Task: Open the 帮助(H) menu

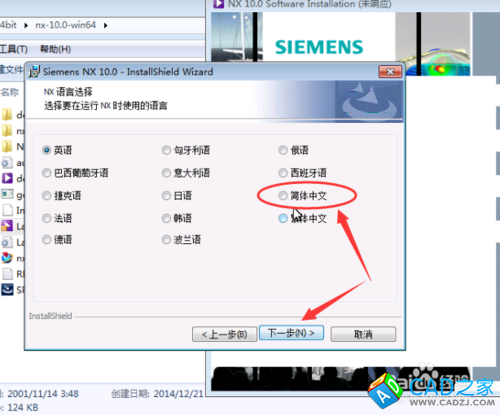Action: [55, 49]
